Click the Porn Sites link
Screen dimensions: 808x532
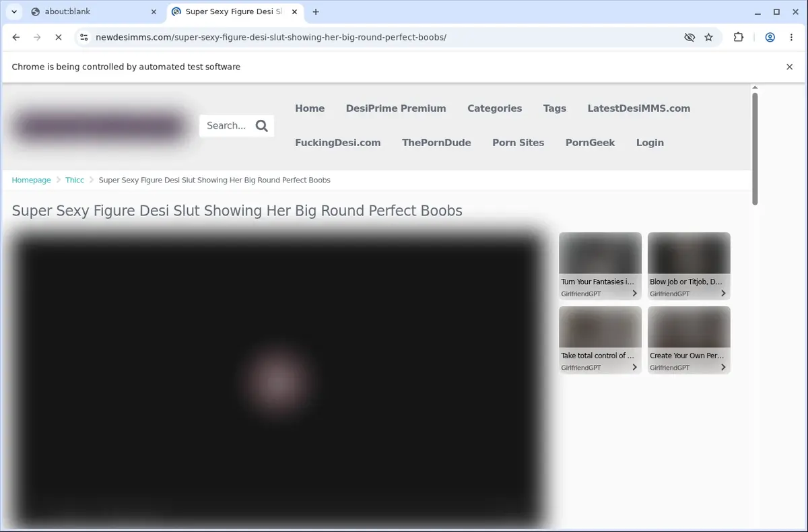518,143
